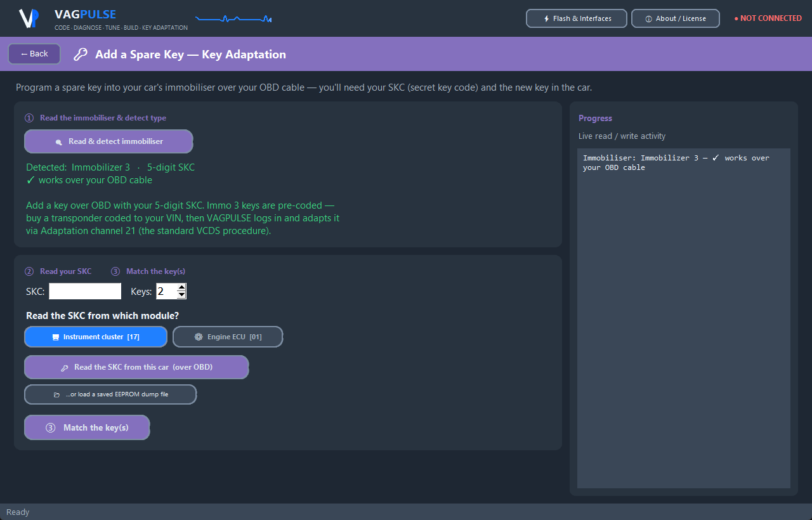Click 'works over your OBD cable' green line
This screenshot has height=520, width=812.
89,180
